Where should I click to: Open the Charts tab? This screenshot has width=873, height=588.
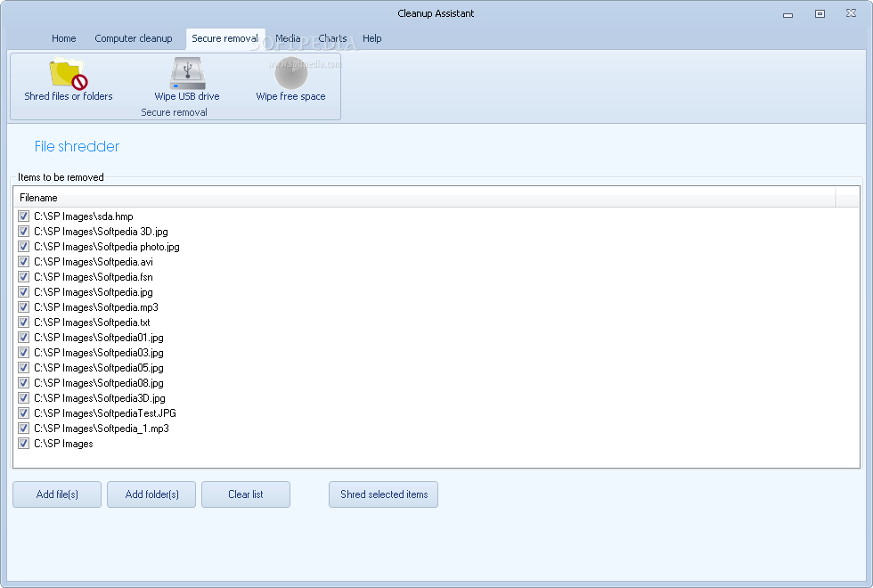point(332,38)
